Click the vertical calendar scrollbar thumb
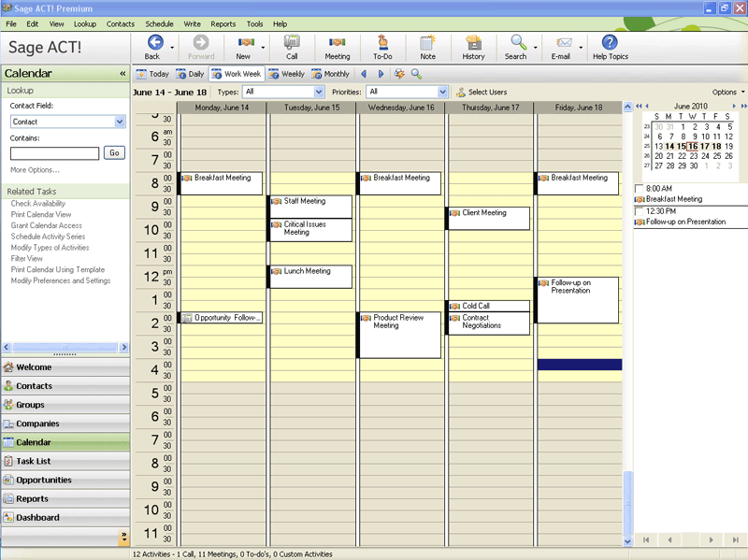748x560 pixels. coord(627,500)
